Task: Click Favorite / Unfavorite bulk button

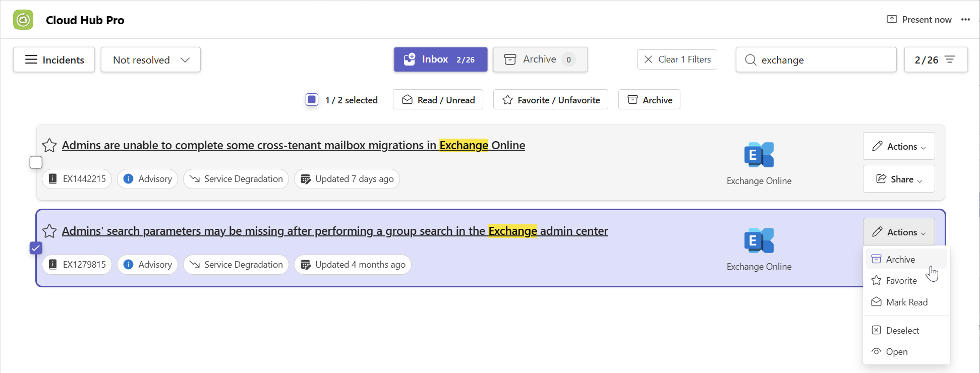Action: click(x=551, y=100)
